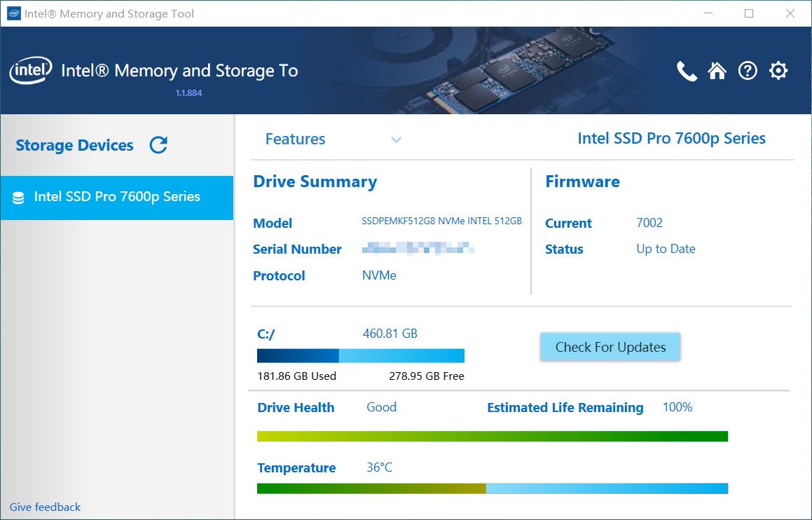Open settings with the gear icon
The image size is (812, 520).
778,70
